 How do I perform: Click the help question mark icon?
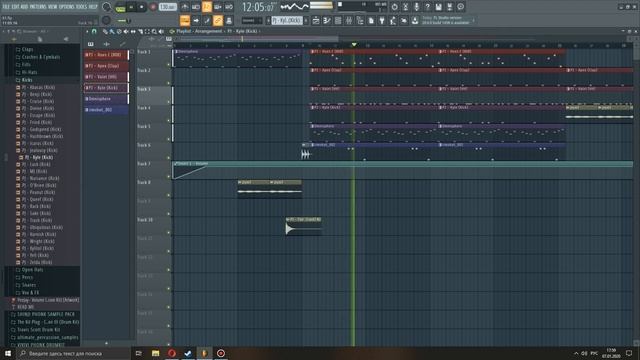click(x=427, y=7)
